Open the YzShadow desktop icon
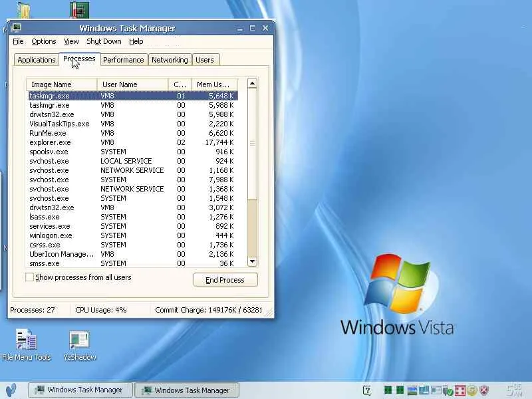 coord(79,345)
